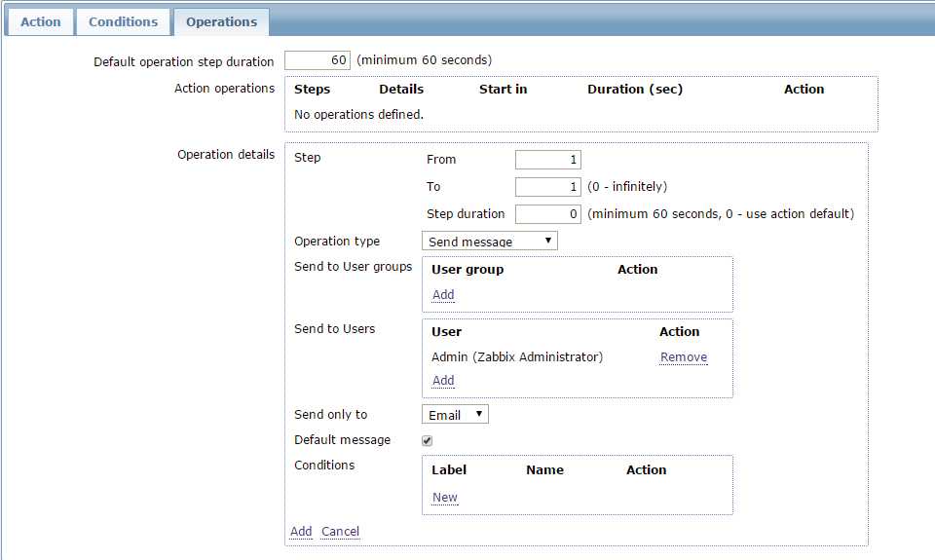The width and height of the screenshot is (935, 560).
Task: Remove Admin (Zabbix Administrator) user
Action: (684, 356)
